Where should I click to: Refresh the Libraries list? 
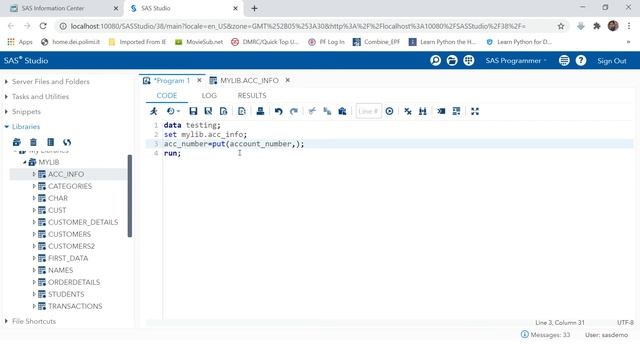click(67, 142)
